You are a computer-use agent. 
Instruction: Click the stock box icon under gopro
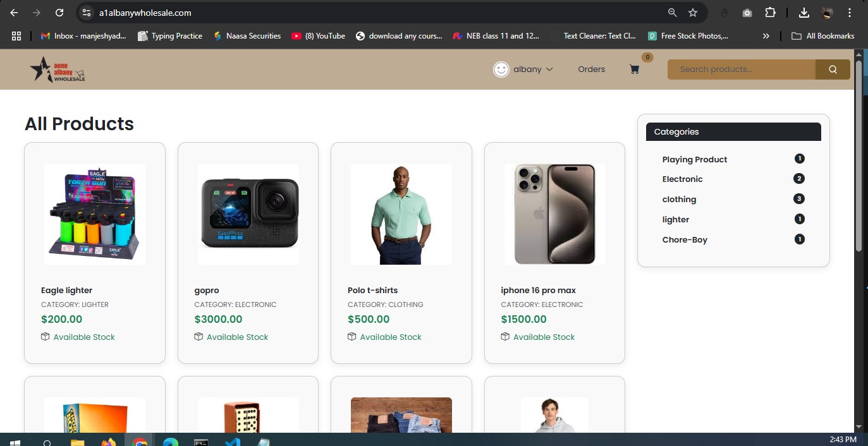pos(199,337)
